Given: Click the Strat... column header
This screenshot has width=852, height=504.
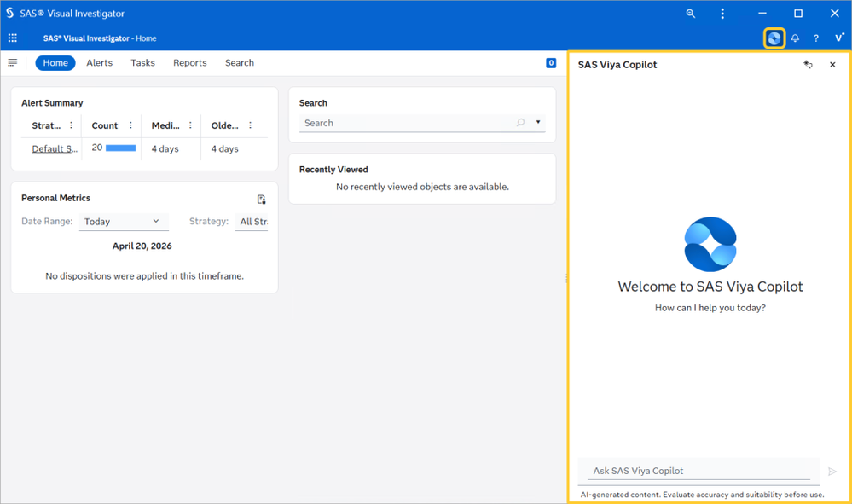Looking at the screenshot, I should (x=46, y=125).
